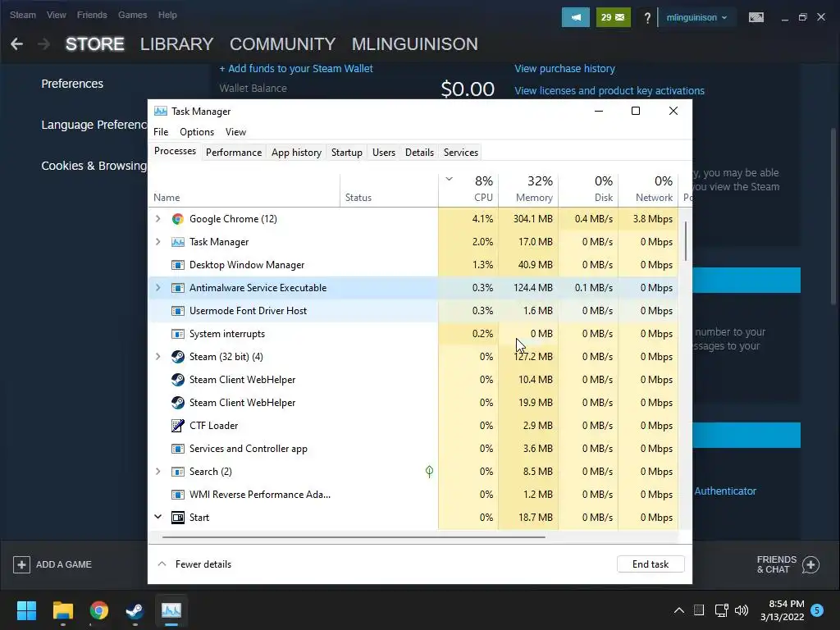Screen dimensions: 840x630
Task: Open the Options menu in Task Manager
Action: tap(197, 132)
